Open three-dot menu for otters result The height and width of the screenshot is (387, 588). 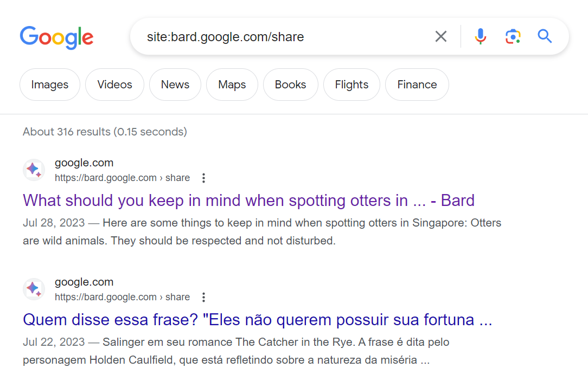click(203, 178)
